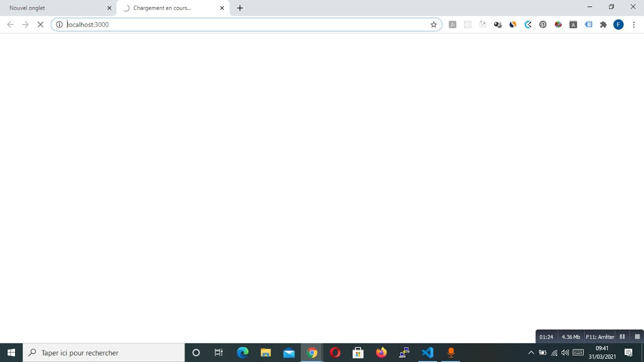Open the orange and blue swirl extension
Viewport: 644px width, 362px height.
click(x=513, y=24)
